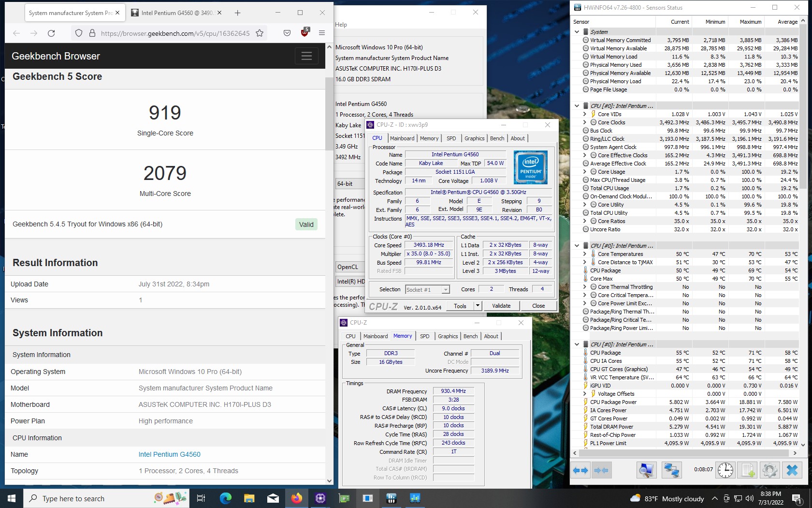Select CPU Package Power row in HWiNFO
Image resolution: width=812 pixels, height=508 pixels.
(685, 402)
